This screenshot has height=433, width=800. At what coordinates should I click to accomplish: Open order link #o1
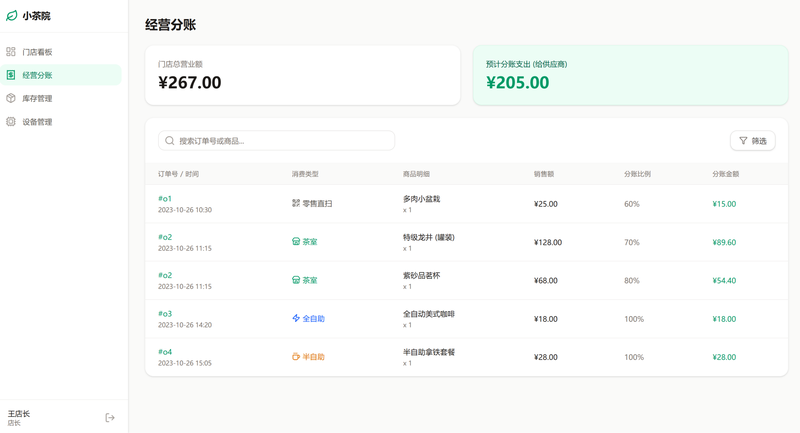[165, 199]
